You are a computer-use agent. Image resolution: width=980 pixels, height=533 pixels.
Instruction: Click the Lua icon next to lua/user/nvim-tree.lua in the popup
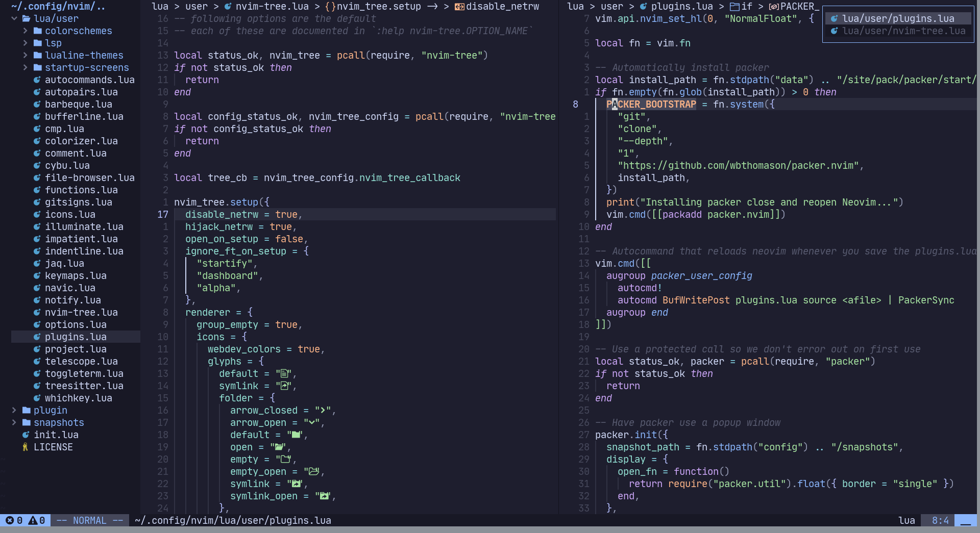click(x=836, y=31)
